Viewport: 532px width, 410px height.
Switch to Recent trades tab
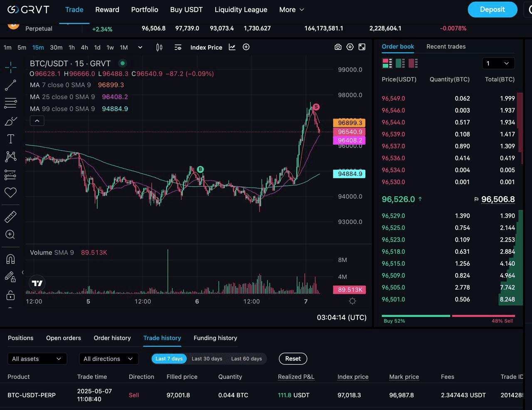tap(446, 47)
